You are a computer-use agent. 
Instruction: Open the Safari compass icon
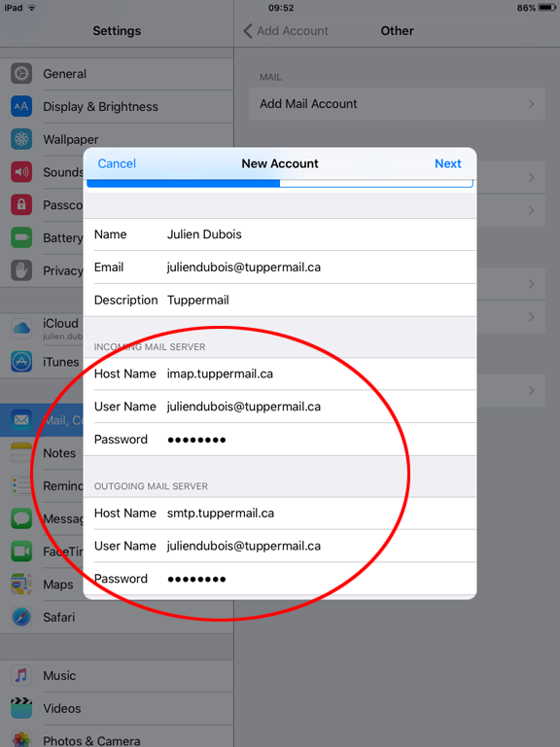tap(21, 617)
